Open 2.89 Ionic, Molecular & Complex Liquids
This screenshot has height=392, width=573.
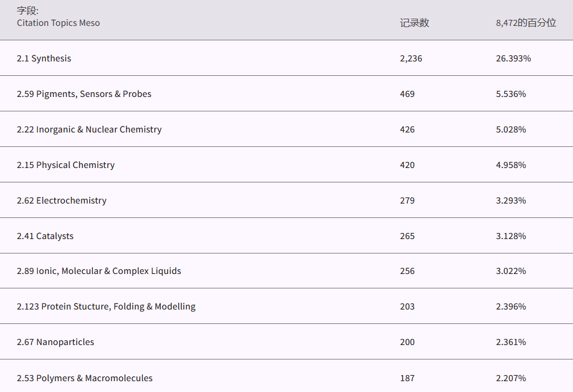[x=99, y=271]
